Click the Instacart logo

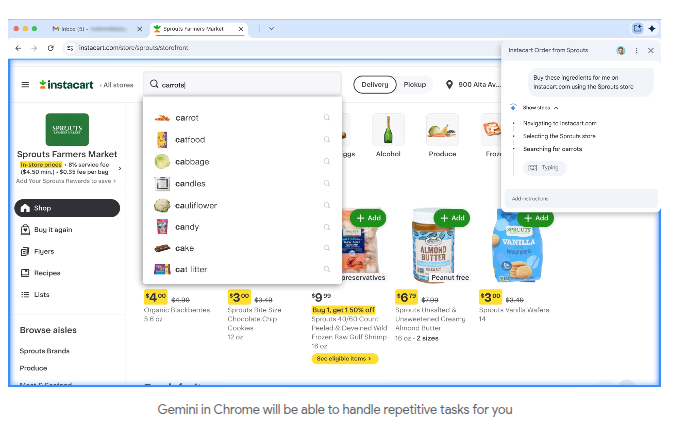click(68, 85)
